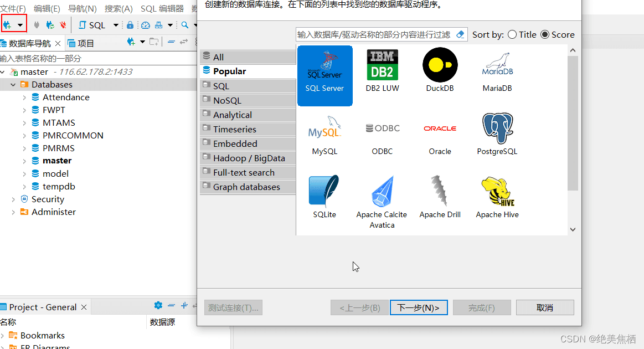Image resolution: width=644 pixels, height=349 pixels.
Task: Click the 测试连接(T)... button
Action: click(233, 307)
